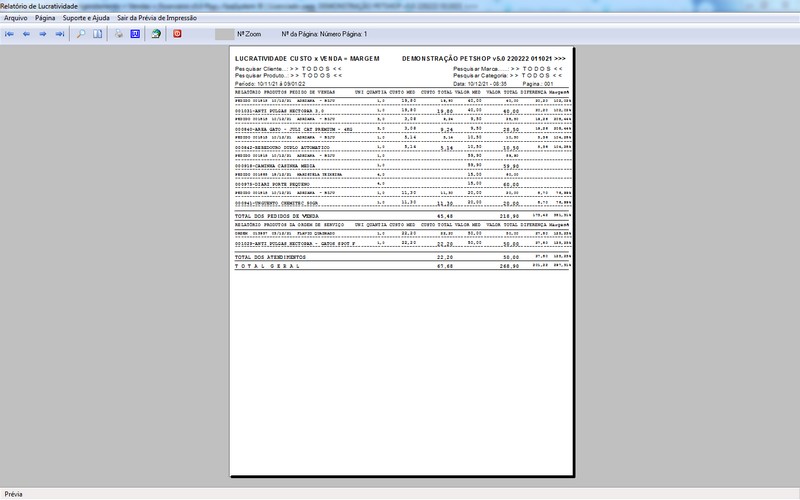The width and height of the screenshot is (800, 500).
Task: Open the Suporte e Ajuda menu
Action: point(86,18)
